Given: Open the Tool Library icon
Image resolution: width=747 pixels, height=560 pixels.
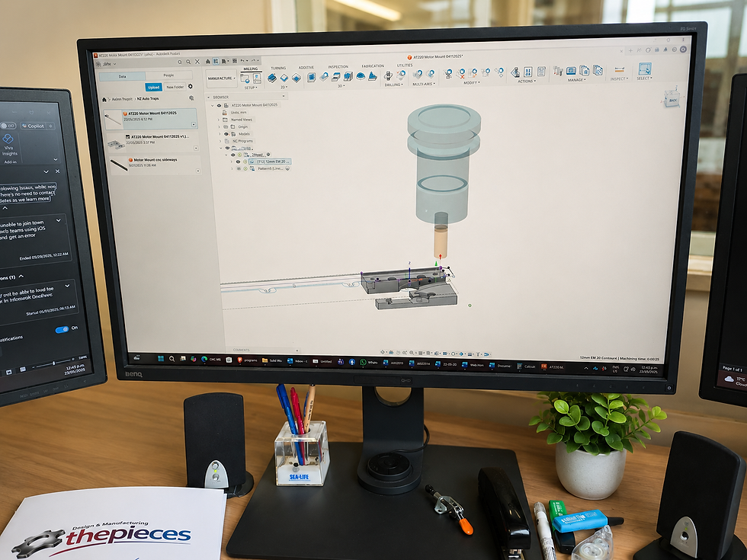Looking at the screenshot, I should [558, 71].
